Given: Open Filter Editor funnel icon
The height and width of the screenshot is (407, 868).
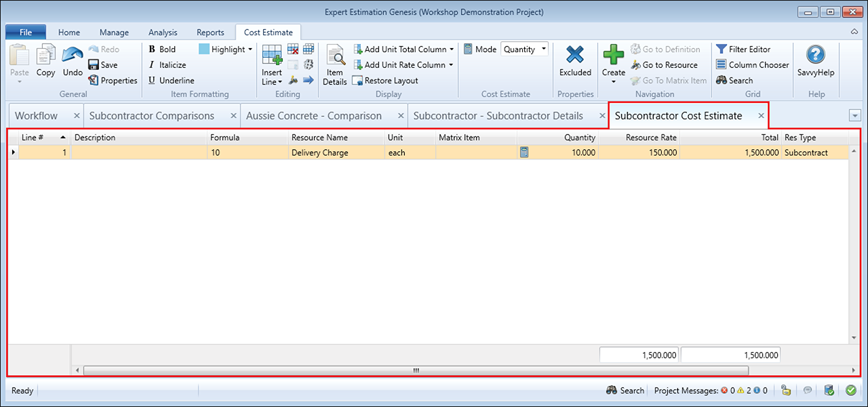Looking at the screenshot, I should coord(722,50).
